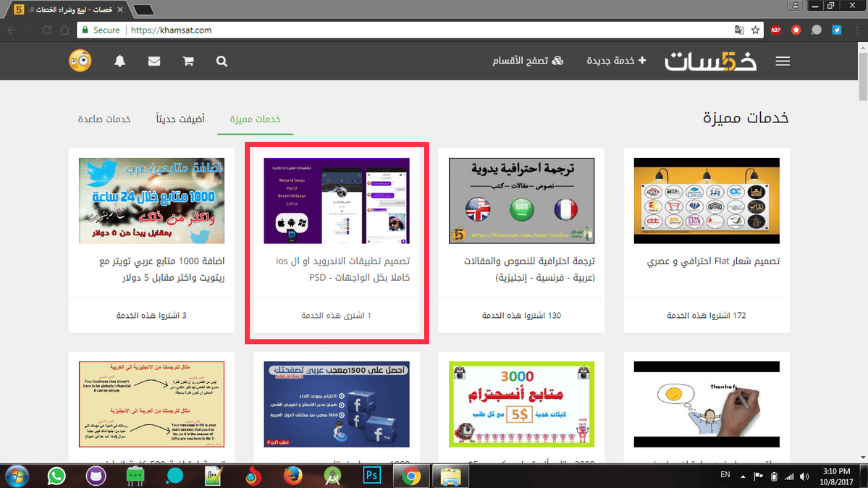
Task: Open the notifications bell icon
Action: [119, 61]
